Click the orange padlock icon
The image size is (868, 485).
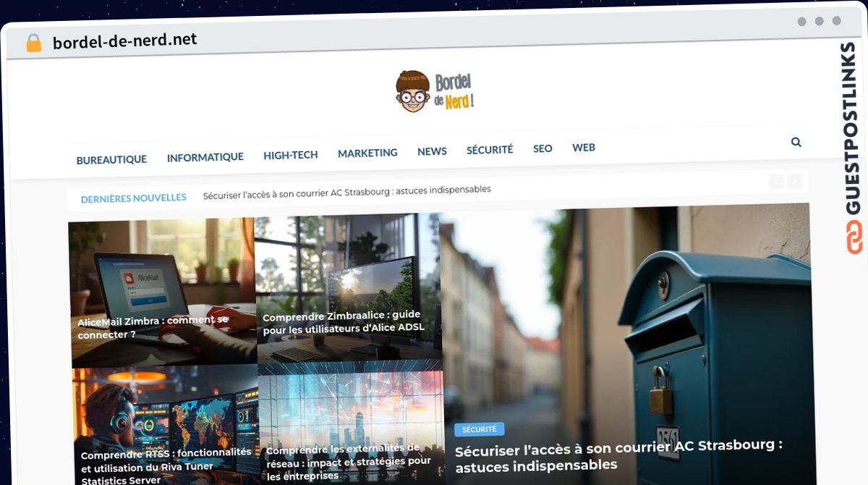click(x=34, y=43)
